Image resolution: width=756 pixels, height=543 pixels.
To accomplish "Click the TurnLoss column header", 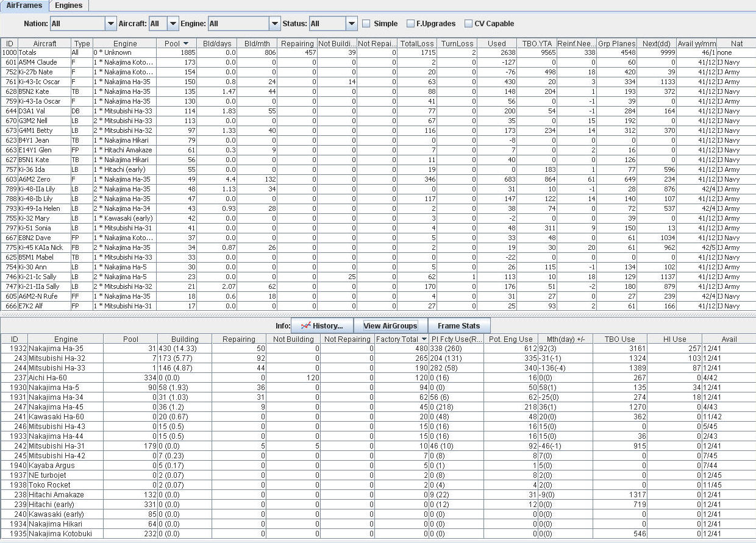I will pyautogui.click(x=457, y=43).
